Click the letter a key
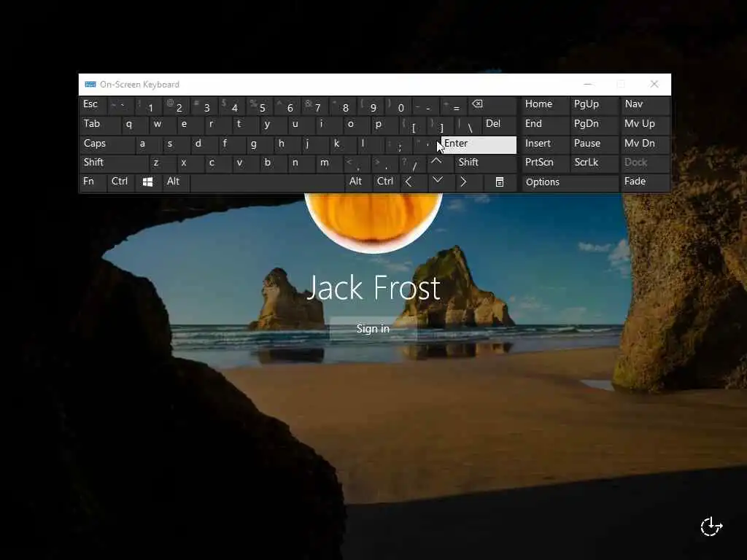 148,144
